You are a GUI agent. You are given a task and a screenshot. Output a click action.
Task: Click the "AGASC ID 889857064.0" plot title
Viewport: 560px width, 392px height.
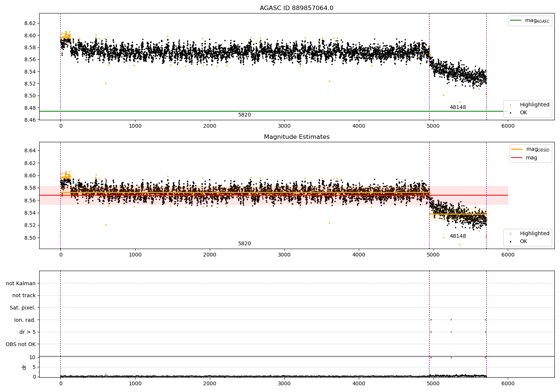(296, 8)
